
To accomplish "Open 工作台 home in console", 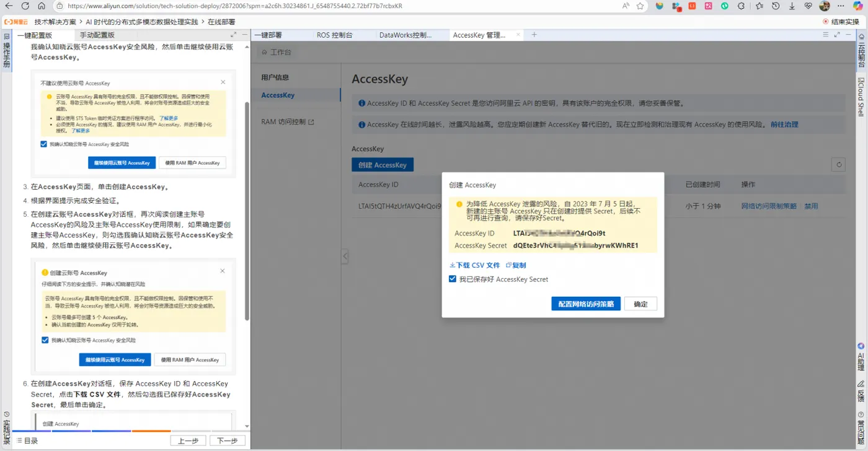I will (x=277, y=52).
